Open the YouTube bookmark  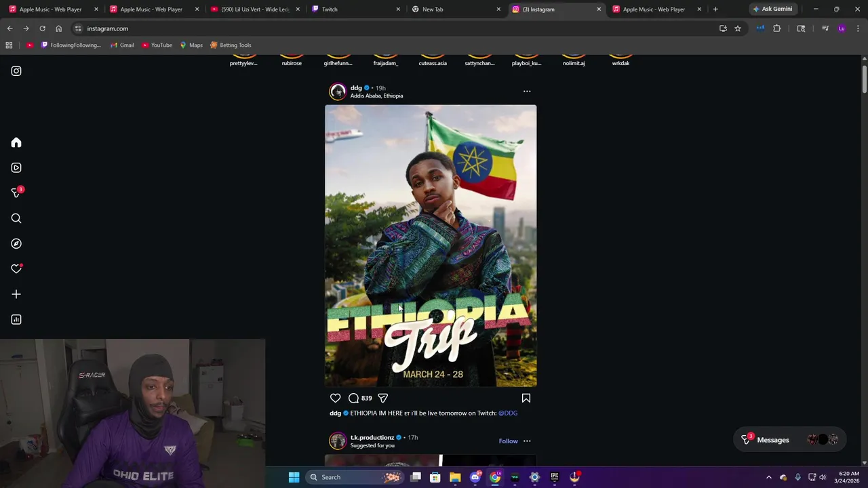[x=157, y=45]
